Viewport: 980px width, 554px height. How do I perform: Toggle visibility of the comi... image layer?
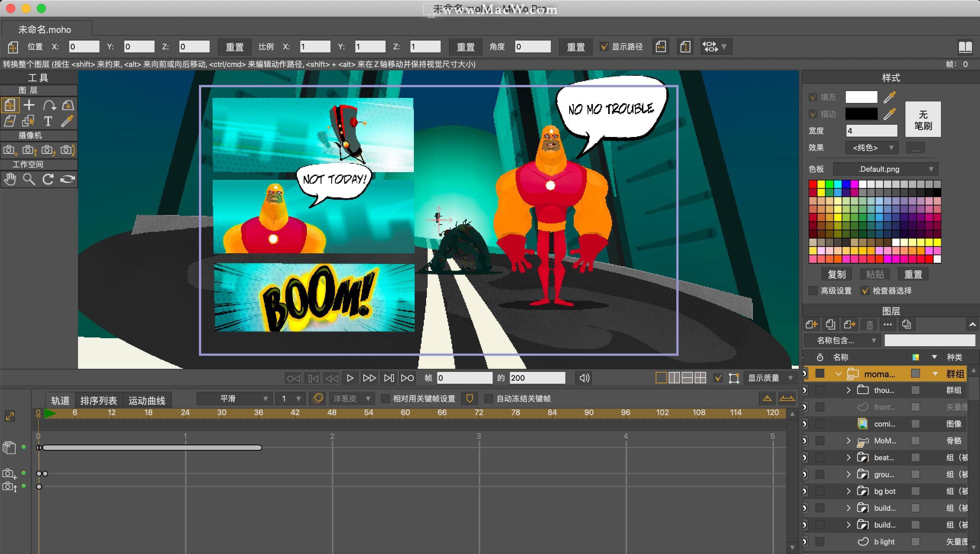pyautogui.click(x=805, y=424)
